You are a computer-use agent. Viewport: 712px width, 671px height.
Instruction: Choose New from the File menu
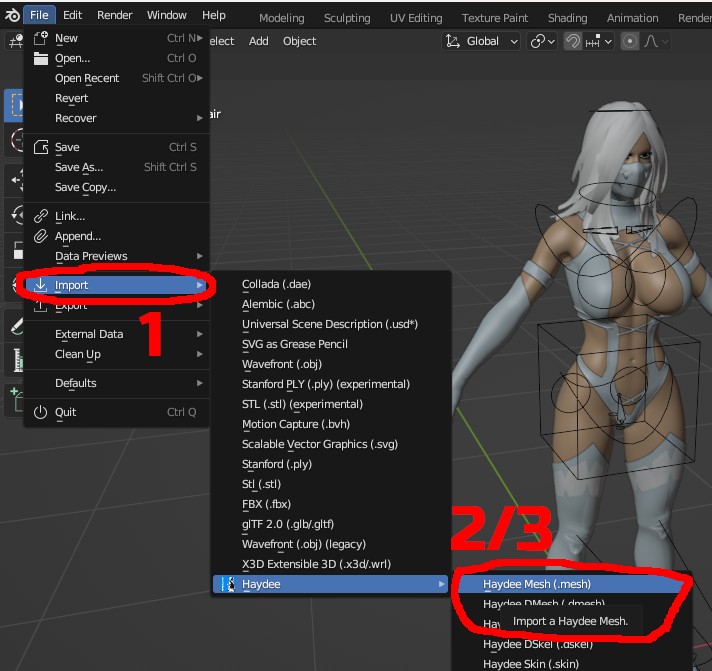tap(117, 38)
